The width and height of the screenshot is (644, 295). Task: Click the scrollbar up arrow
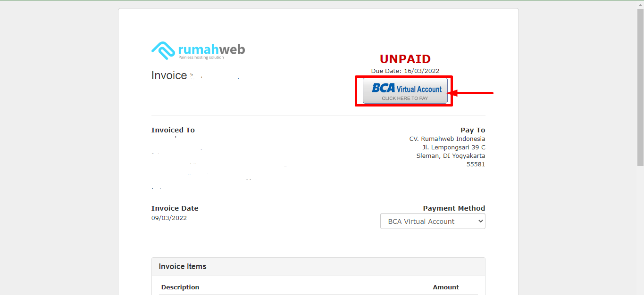click(640, 4)
